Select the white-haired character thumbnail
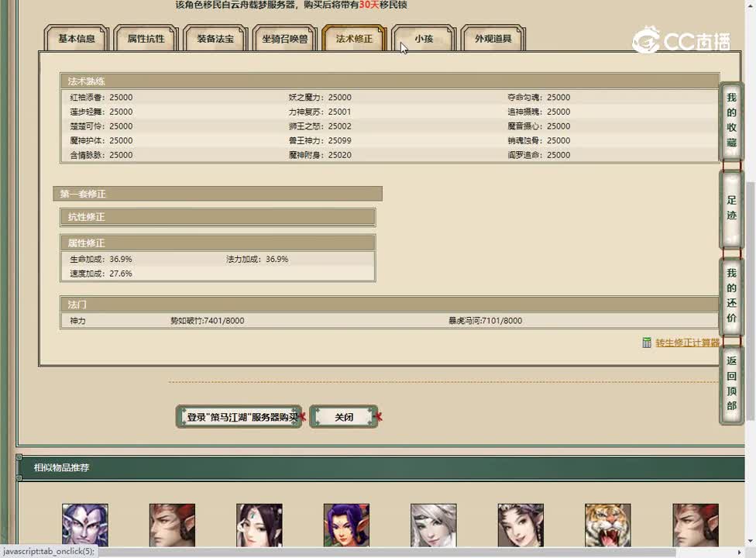Viewport: 756px width, 558px height. tap(434, 525)
